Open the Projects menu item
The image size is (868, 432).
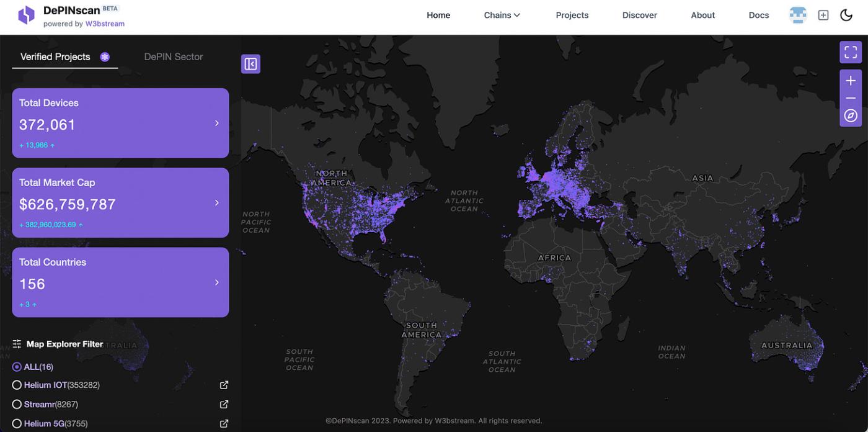pos(572,15)
